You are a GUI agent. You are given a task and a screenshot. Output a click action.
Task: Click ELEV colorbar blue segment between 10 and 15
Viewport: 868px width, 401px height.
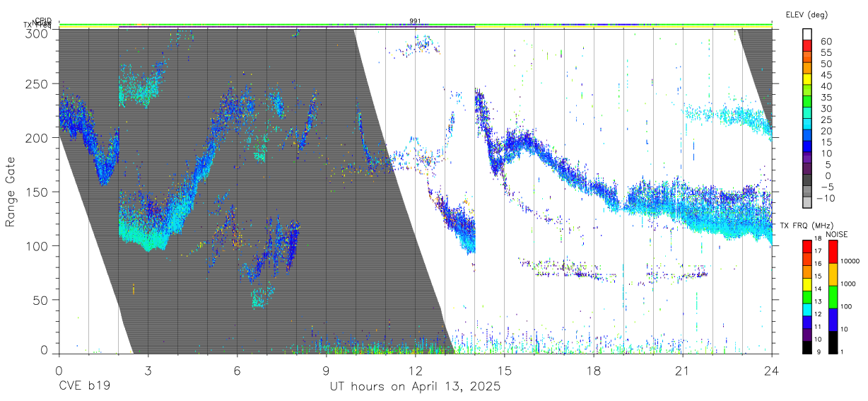807,148
